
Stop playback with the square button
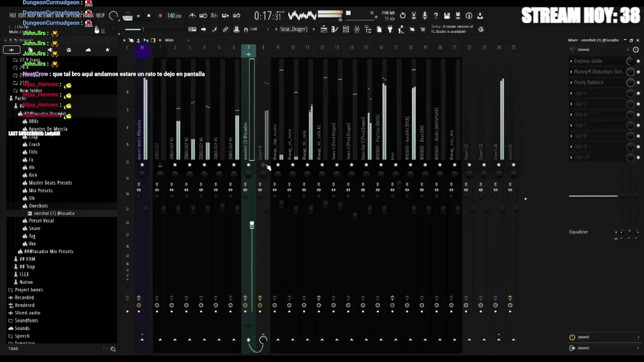[148, 16]
